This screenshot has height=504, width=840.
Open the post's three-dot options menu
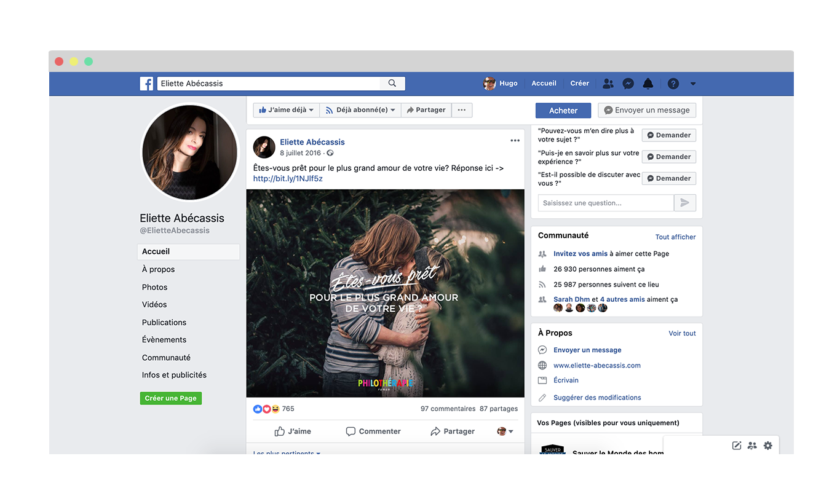(x=515, y=141)
